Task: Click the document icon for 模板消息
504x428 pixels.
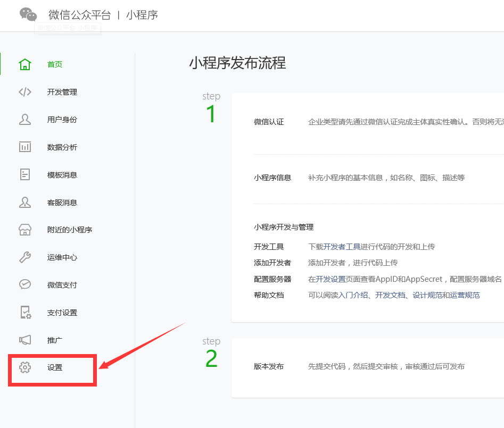Action: point(25,175)
